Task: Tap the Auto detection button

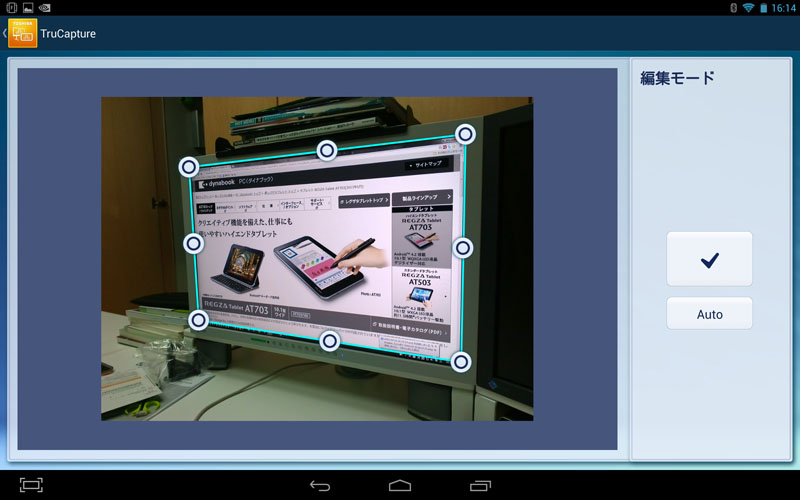Action: pos(709,314)
